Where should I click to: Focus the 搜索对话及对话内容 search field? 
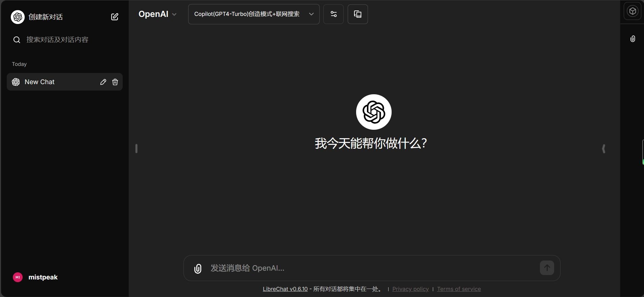[57, 40]
